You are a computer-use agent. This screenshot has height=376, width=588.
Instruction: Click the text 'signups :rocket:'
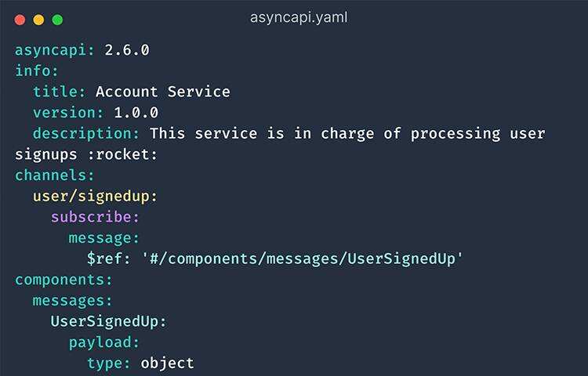pos(86,154)
